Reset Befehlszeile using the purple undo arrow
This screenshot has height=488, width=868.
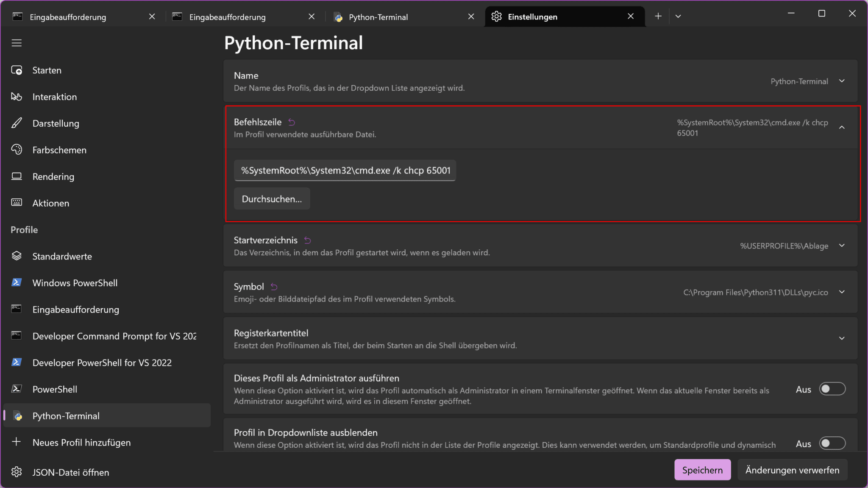[x=291, y=122]
